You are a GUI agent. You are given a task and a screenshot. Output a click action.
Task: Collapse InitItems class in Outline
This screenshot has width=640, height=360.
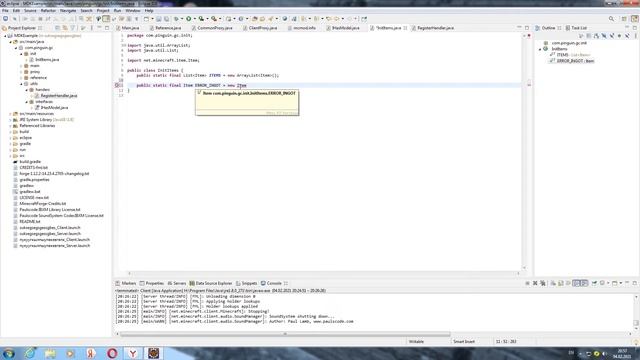540,49
